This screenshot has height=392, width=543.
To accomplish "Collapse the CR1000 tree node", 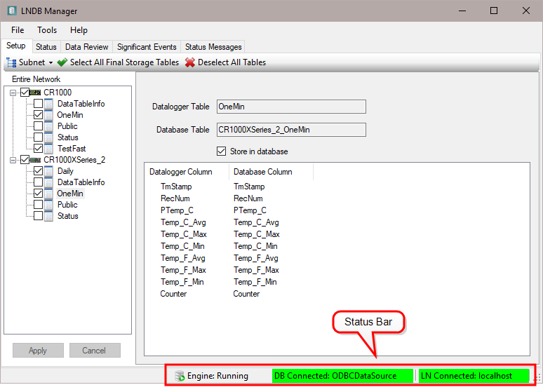I will [15, 93].
